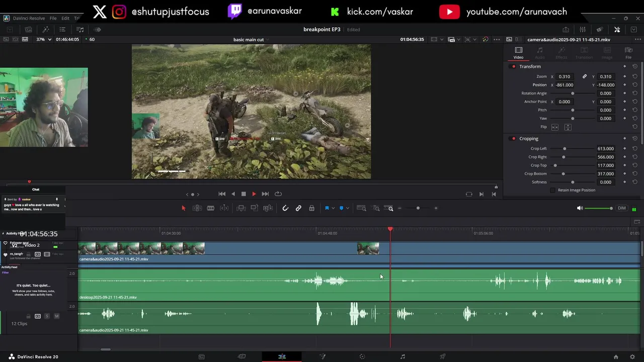
Task: Switch to Inspector Video tab
Action: pos(518,53)
